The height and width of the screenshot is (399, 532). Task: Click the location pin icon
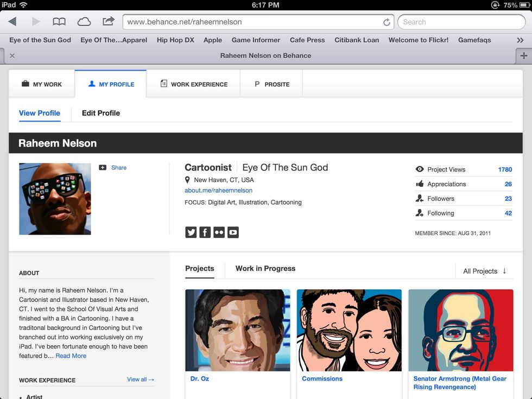187,180
